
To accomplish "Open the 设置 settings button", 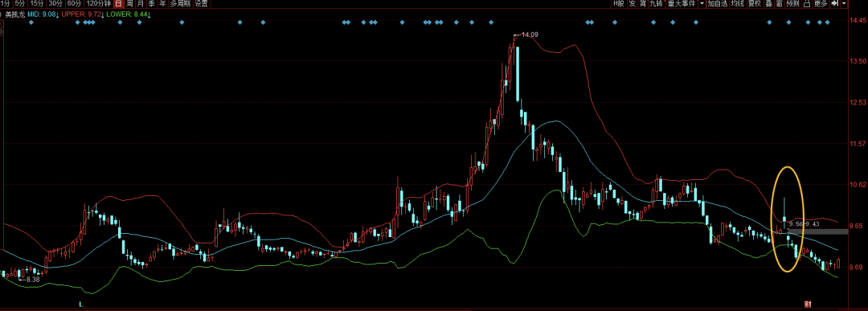I will pos(202,3).
